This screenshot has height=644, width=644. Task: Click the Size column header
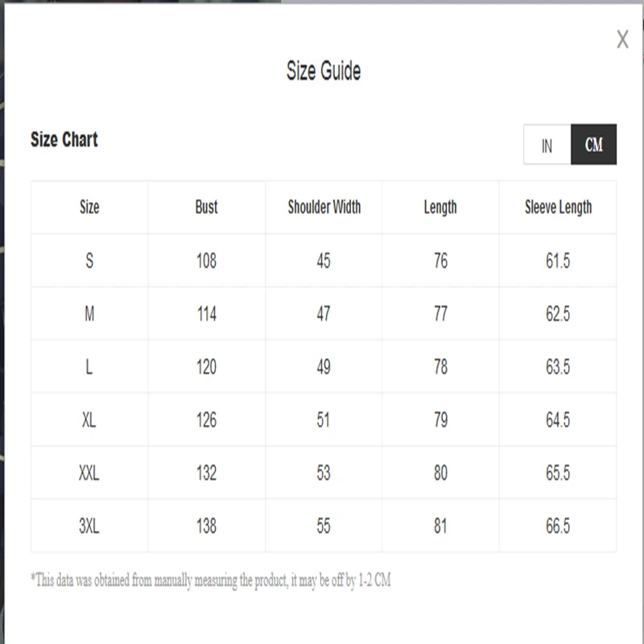[89, 207]
